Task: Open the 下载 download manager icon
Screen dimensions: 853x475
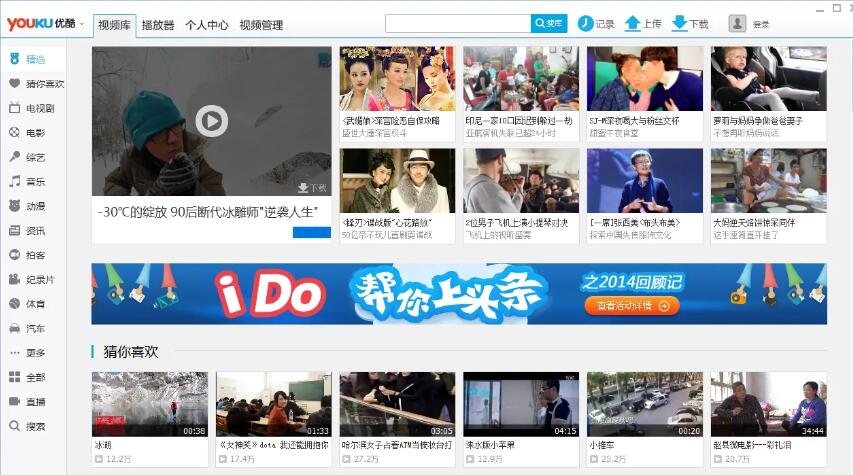Action: tap(680, 23)
